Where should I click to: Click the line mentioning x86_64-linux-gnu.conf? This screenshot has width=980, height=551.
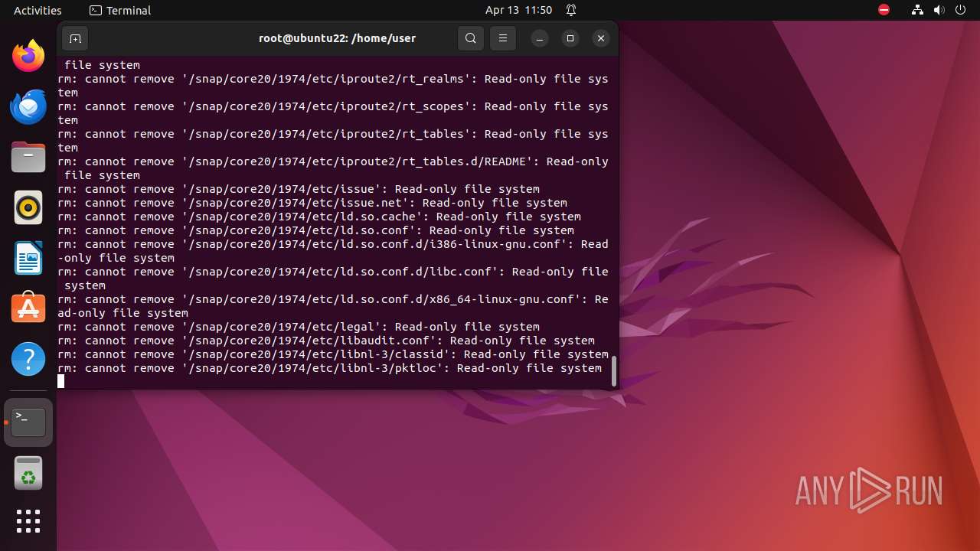click(x=333, y=306)
